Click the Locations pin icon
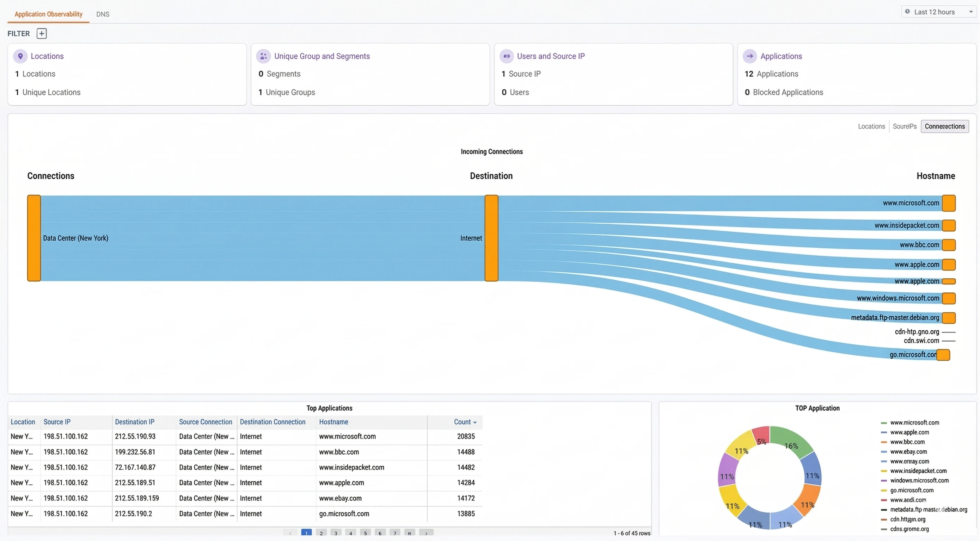Screen dimensions: 980x541 21,56
